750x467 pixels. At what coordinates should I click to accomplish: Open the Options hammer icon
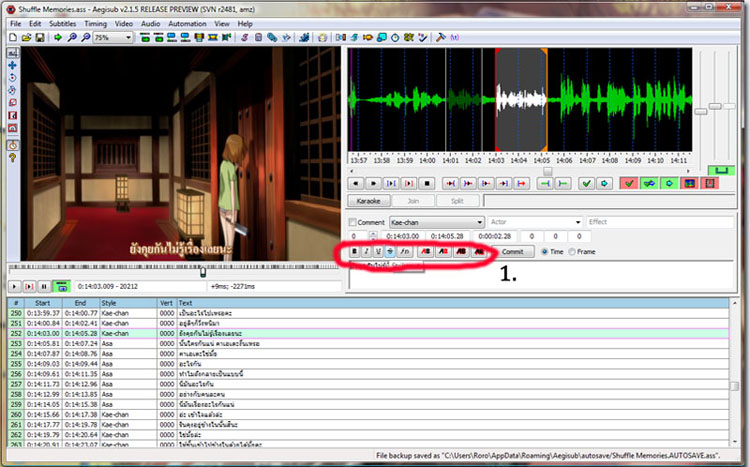point(441,37)
